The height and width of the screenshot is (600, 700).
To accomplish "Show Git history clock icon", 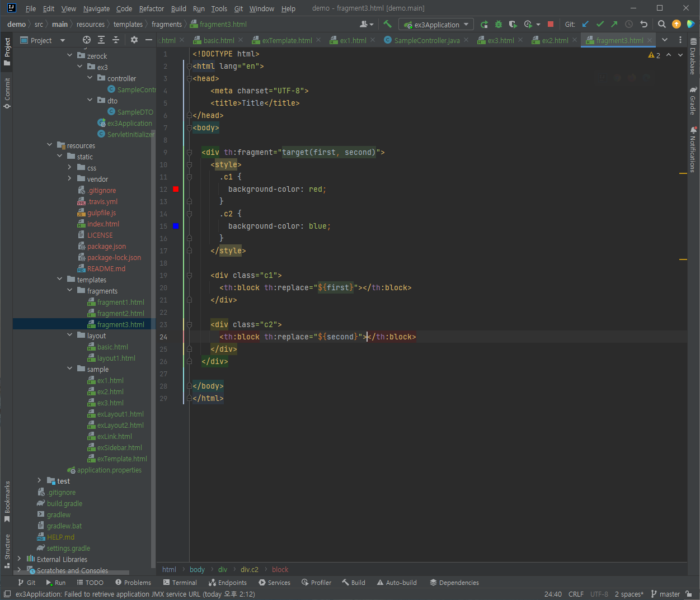I will (x=629, y=24).
